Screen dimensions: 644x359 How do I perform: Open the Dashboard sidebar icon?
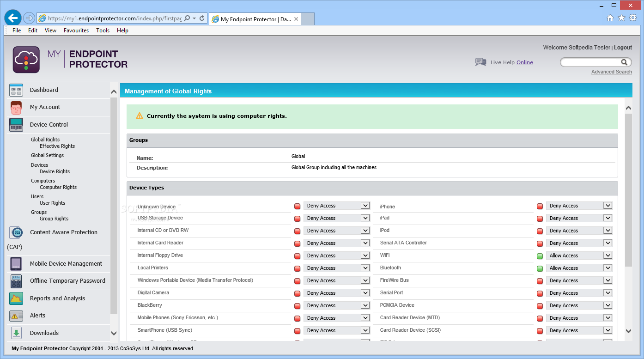coord(16,90)
